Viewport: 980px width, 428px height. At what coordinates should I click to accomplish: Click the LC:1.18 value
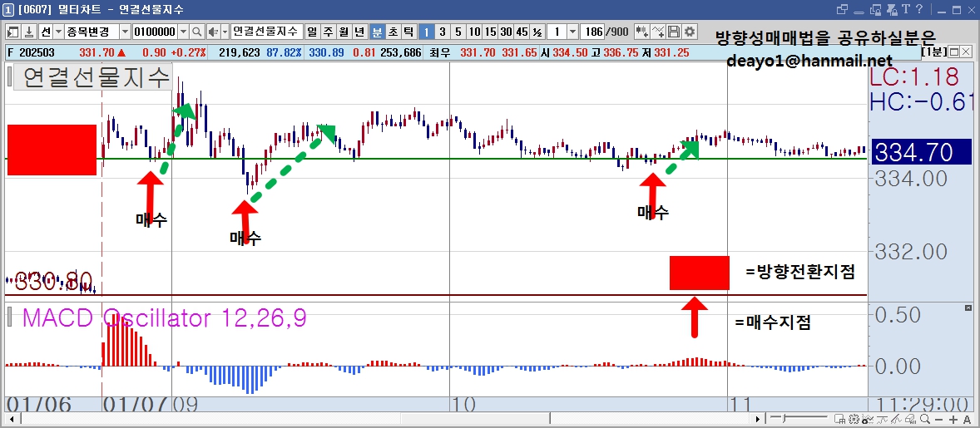(x=914, y=77)
